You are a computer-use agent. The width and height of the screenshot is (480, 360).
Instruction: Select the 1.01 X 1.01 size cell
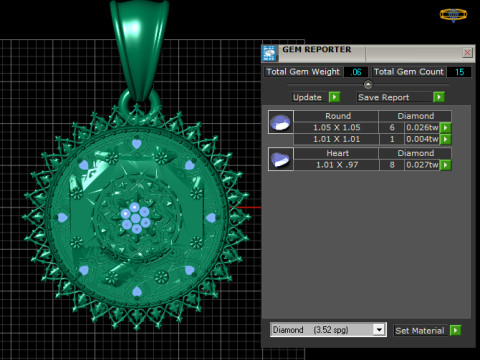point(336,139)
